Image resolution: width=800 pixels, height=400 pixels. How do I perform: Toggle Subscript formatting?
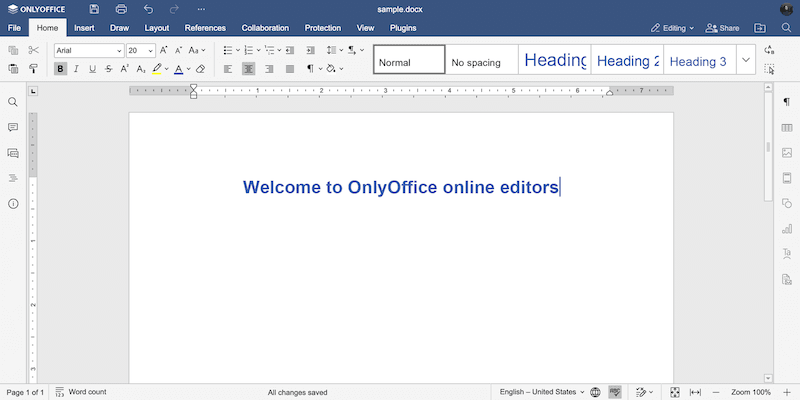click(141, 68)
